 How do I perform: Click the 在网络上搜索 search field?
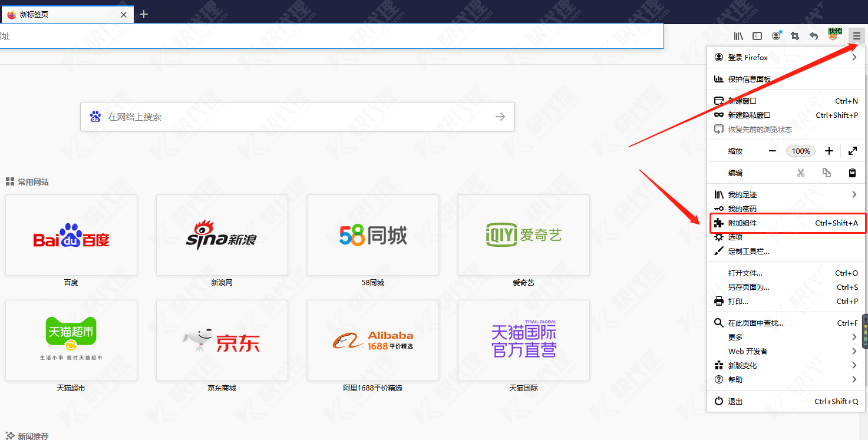tap(265, 117)
